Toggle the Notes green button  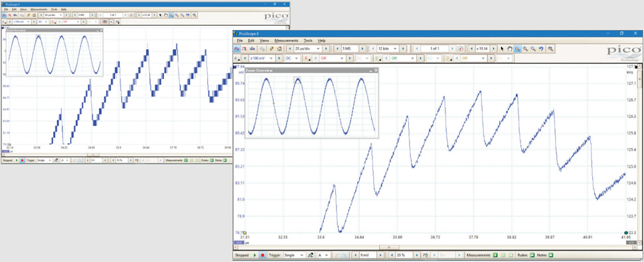(x=550, y=255)
